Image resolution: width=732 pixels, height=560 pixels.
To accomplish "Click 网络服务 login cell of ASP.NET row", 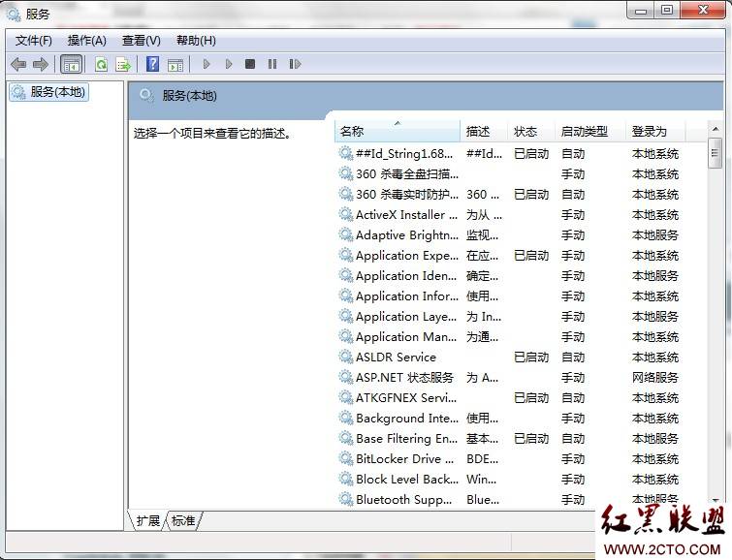I will (655, 378).
